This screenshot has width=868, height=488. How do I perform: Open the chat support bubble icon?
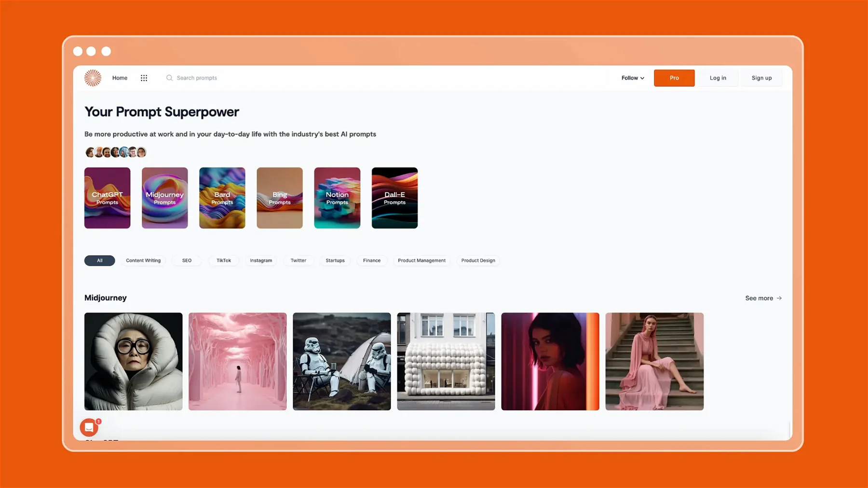pos(89,427)
